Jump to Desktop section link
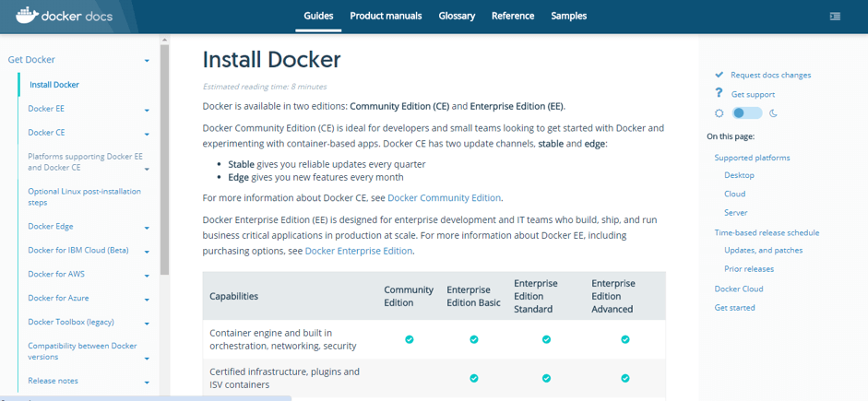This screenshot has width=868, height=401. (x=739, y=175)
